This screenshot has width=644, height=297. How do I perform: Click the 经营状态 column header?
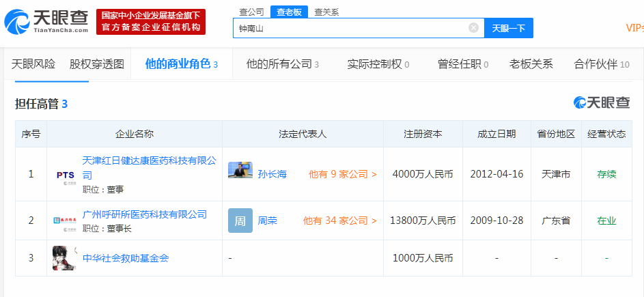[606, 134]
